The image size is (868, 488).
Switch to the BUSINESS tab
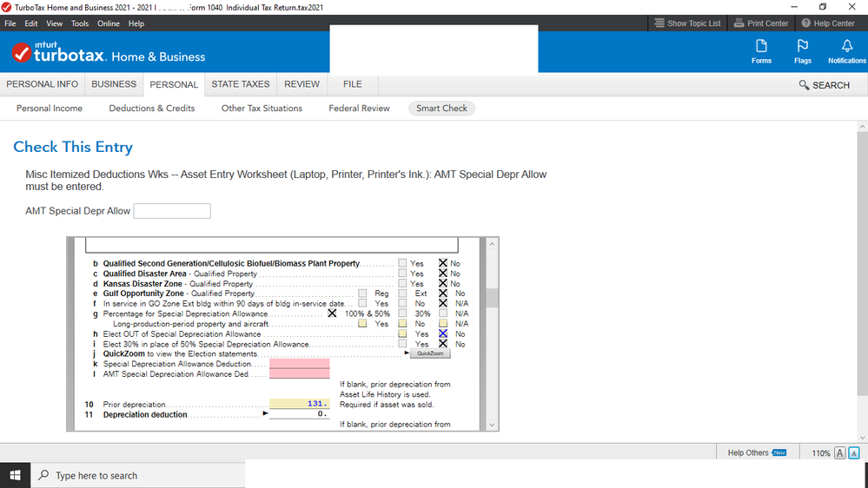[114, 84]
